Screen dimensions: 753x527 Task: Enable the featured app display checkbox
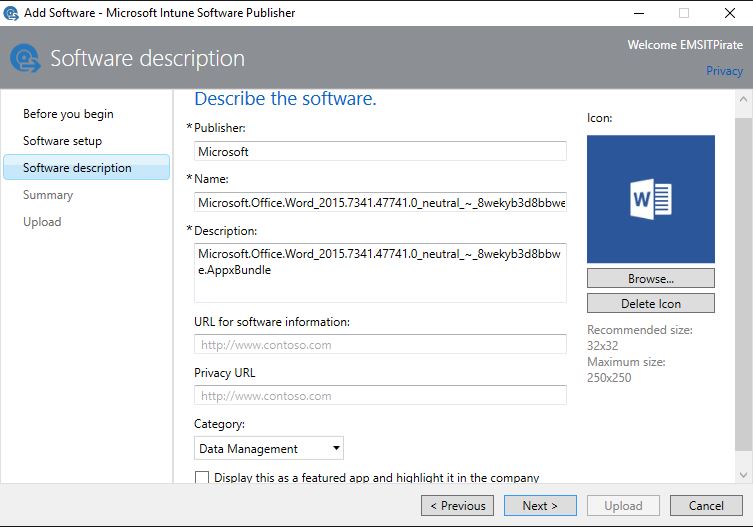point(202,477)
